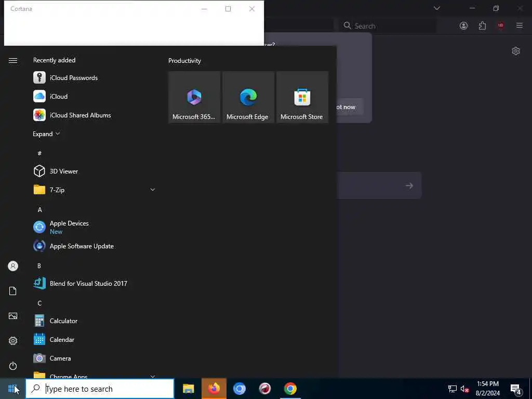Open the notification center icon
The image size is (532, 399).
[516, 389]
